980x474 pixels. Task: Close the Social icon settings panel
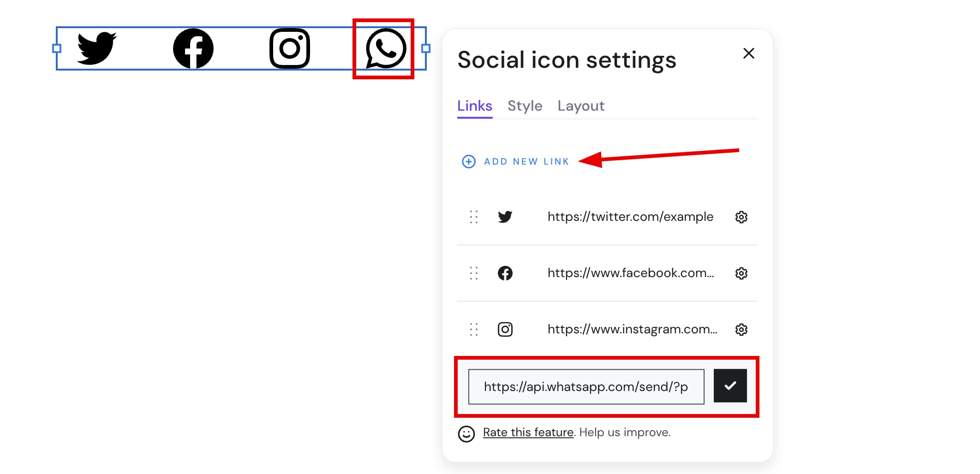(748, 53)
